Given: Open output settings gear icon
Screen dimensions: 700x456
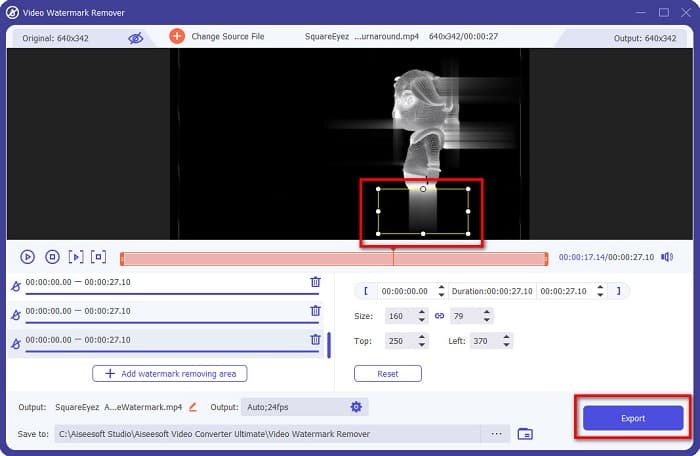Looking at the screenshot, I should point(356,407).
